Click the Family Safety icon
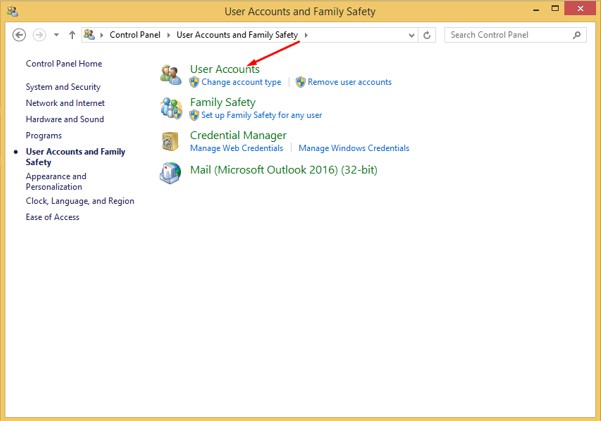Viewport: 601px width, 421px height. pyautogui.click(x=171, y=108)
